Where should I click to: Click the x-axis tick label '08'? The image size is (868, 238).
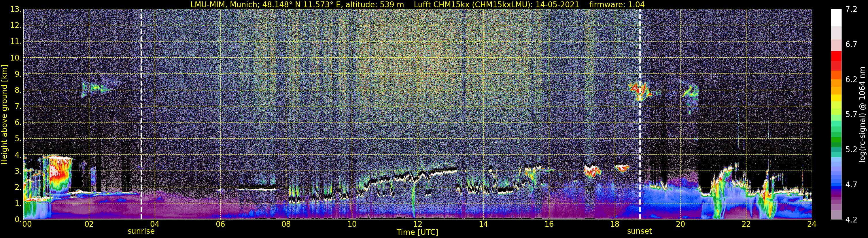286,224
